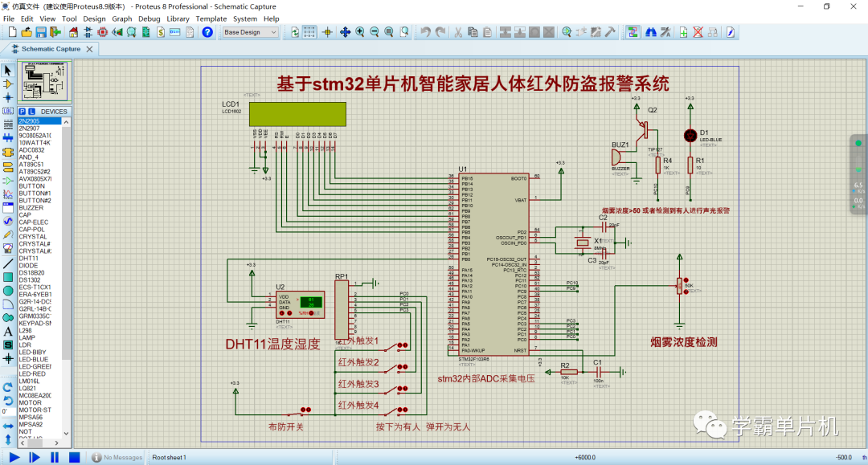
Task: Click the Copy to clipboard icon
Action: (x=473, y=32)
